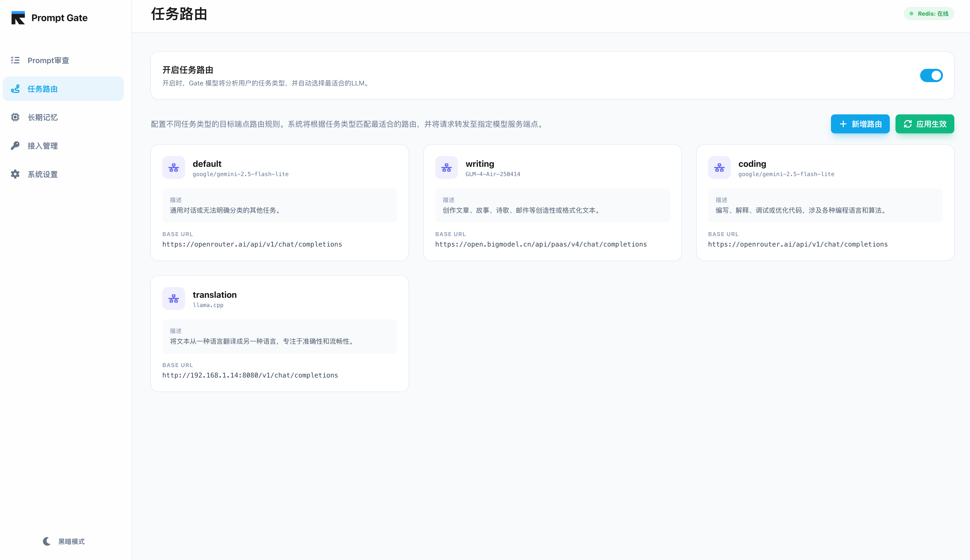Click the coding route network icon
This screenshot has height=560, width=970.
click(x=719, y=168)
